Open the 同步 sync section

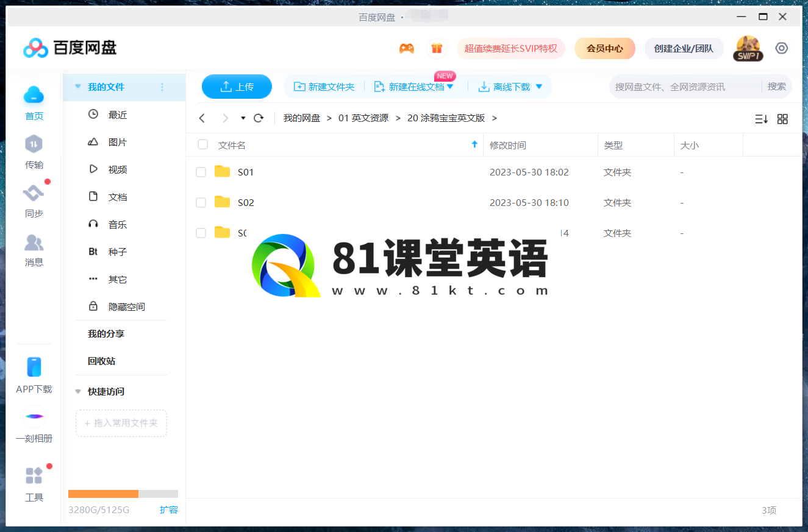click(34, 201)
